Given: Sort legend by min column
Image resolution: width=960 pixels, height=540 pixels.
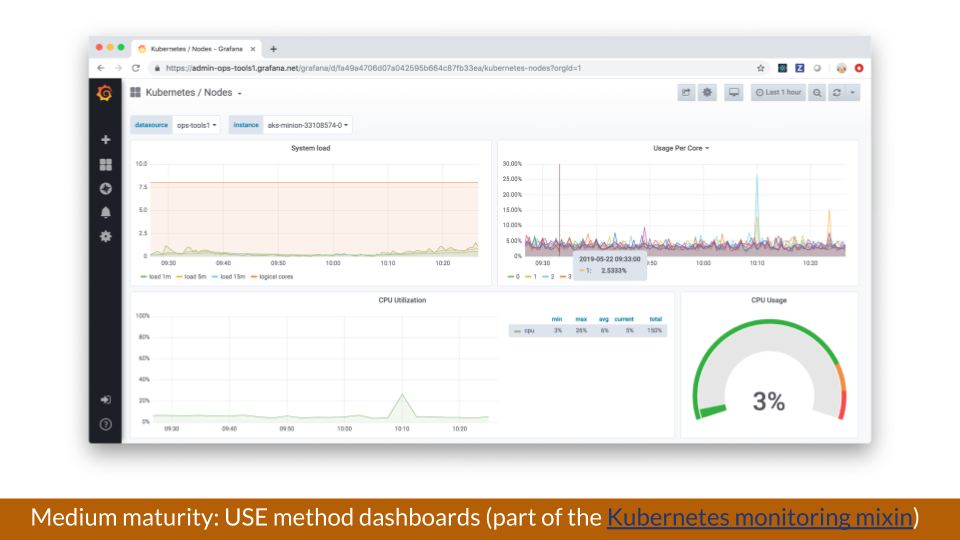Looking at the screenshot, I should pos(557,319).
